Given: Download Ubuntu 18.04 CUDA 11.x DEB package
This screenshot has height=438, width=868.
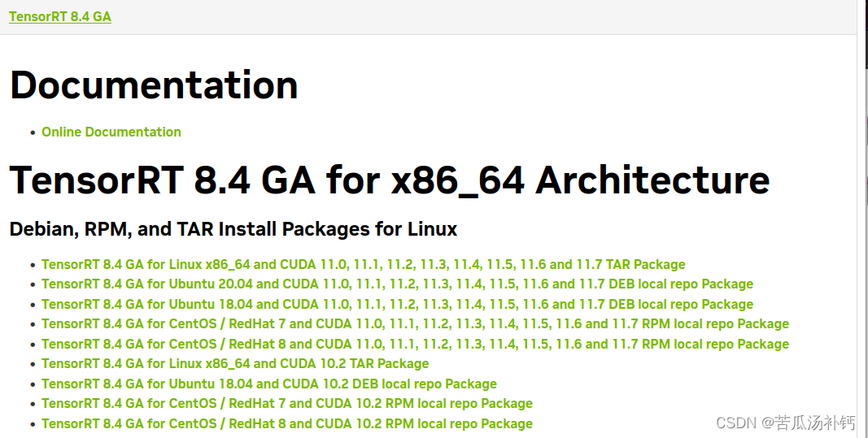Looking at the screenshot, I should [398, 304].
